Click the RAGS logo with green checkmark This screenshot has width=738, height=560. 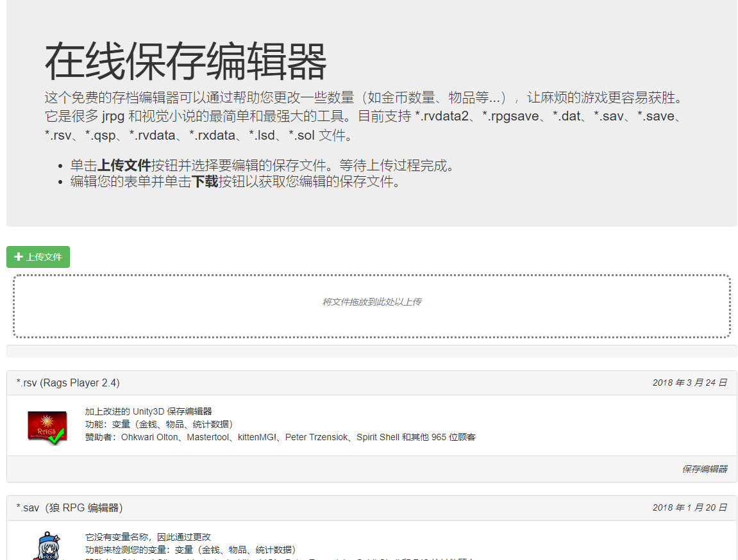47,426
